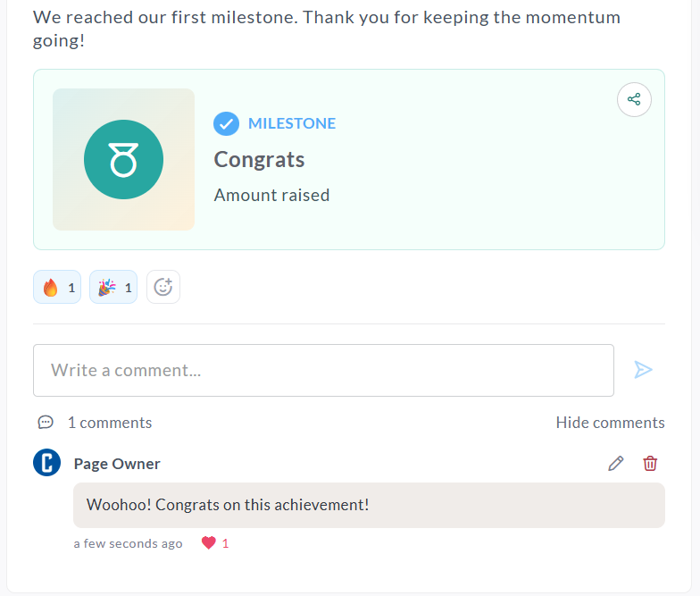Click the Amount raised text
This screenshot has height=596, width=700.
(271, 195)
